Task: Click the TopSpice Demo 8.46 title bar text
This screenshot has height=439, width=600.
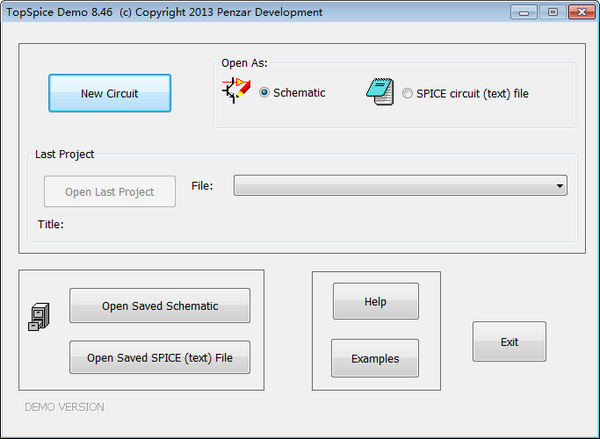Action: click(165, 12)
